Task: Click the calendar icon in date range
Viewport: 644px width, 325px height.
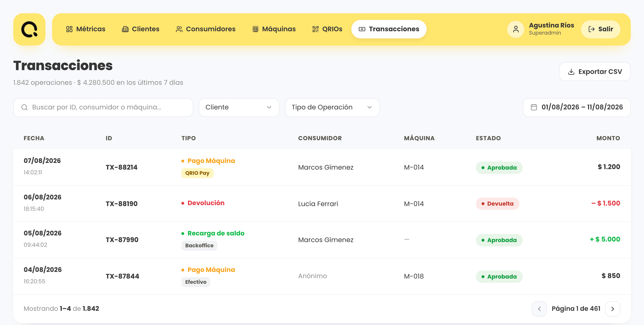Action: [534, 107]
